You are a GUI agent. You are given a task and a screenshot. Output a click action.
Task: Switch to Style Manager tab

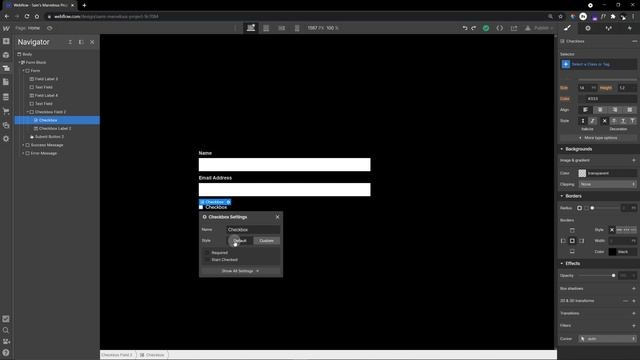pos(609,28)
